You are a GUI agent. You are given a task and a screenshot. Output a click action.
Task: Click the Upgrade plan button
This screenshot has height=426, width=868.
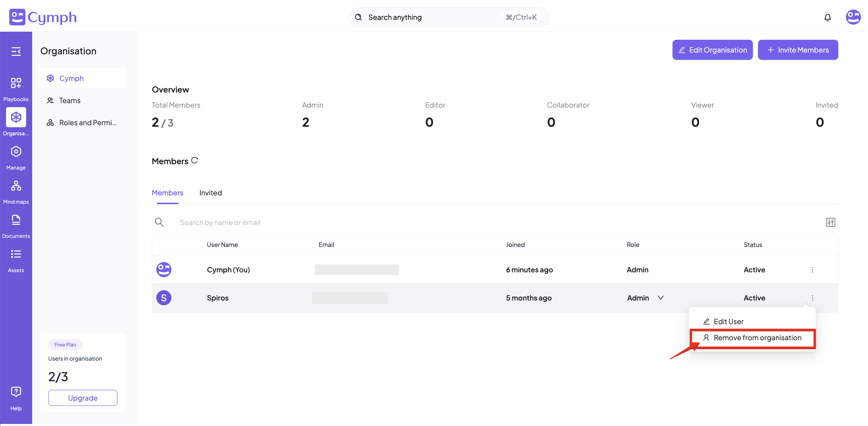(83, 398)
